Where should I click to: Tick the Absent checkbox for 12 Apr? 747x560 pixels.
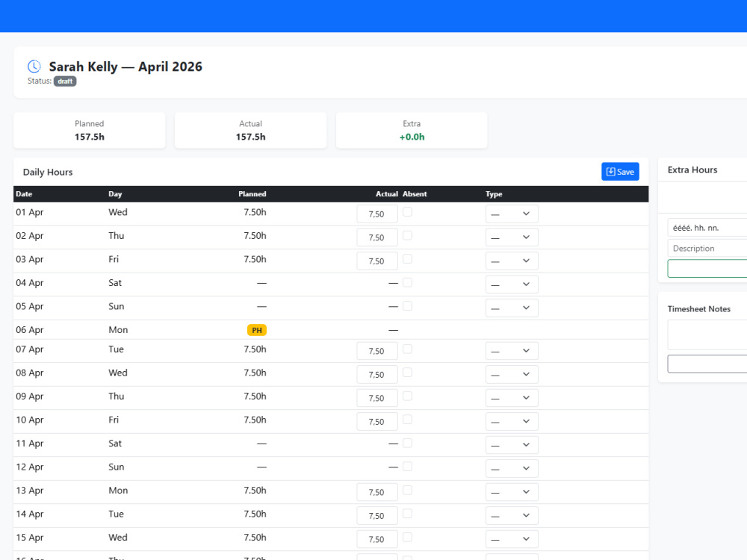click(407, 467)
